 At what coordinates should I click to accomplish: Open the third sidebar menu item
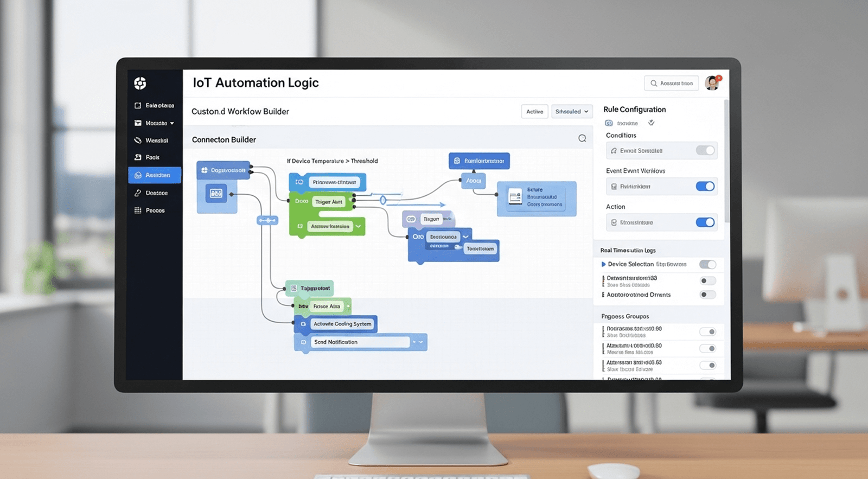point(155,140)
